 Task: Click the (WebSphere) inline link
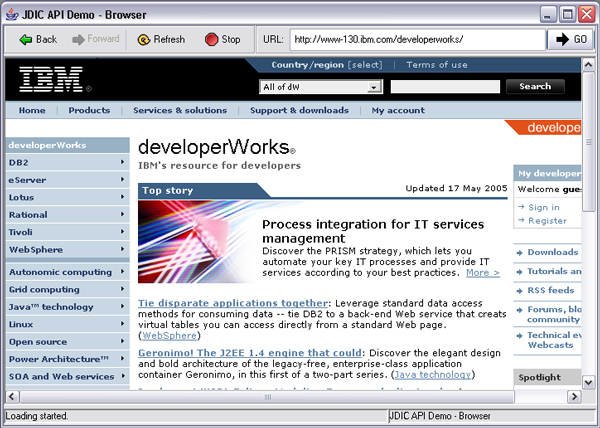(170, 336)
